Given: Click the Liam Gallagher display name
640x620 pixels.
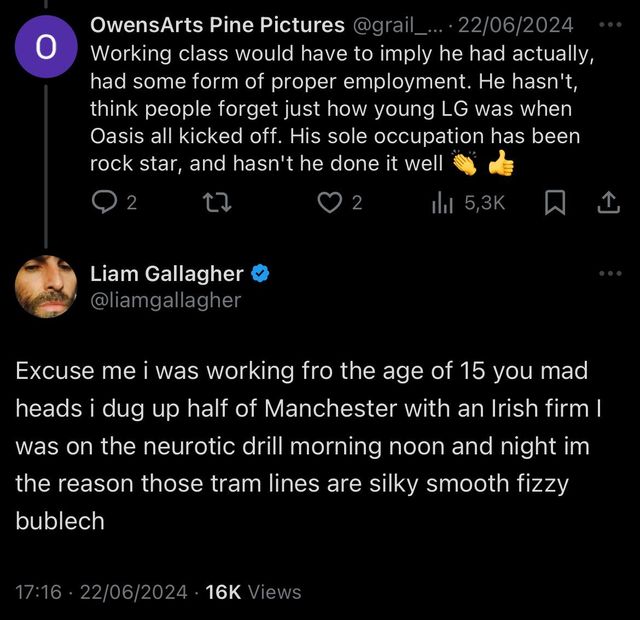Looking at the screenshot, I should coord(167,273).
